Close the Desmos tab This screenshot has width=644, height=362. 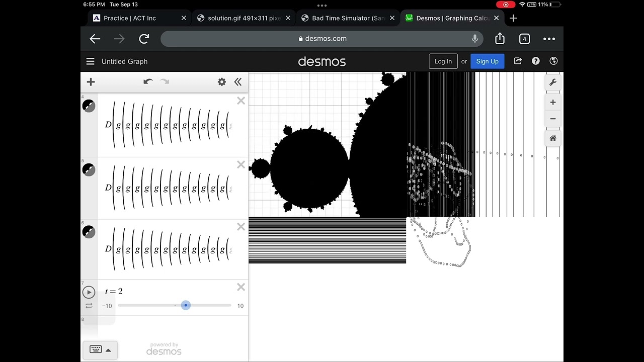[x=496, y=18]
